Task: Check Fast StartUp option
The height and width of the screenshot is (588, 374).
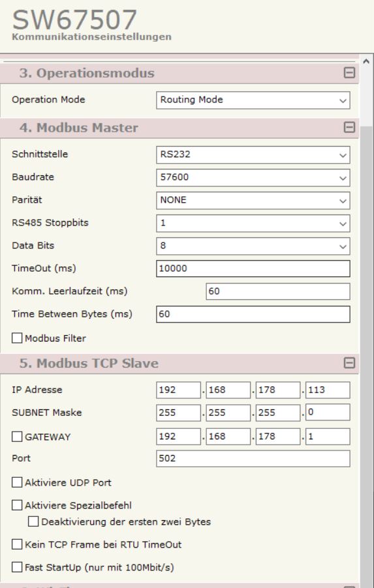Action: click(17, 567)
